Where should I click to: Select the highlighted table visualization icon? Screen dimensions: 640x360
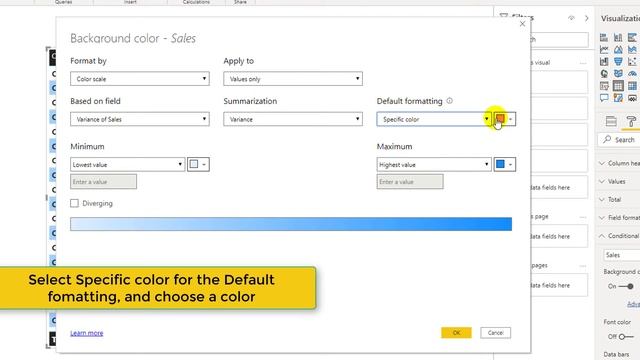618,86
